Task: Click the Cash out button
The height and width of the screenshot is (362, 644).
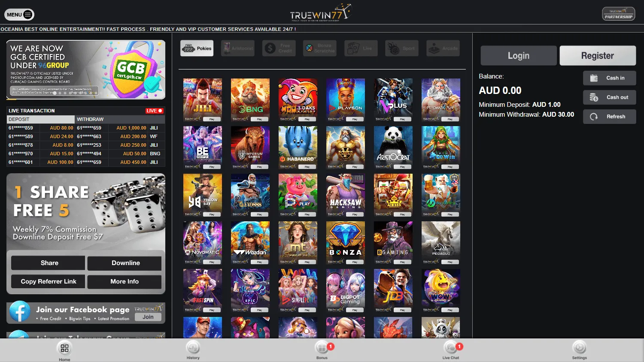Action: click(610, 97)
